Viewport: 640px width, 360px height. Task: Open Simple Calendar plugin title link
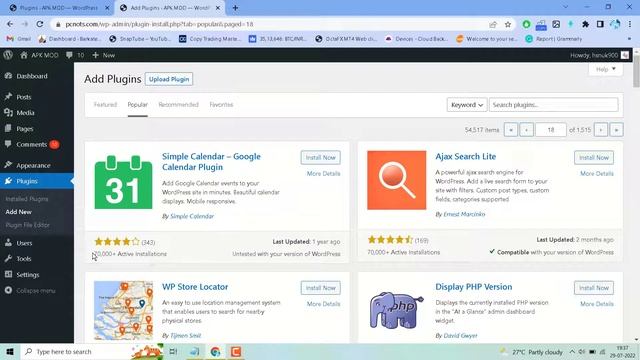click(211, 162)
